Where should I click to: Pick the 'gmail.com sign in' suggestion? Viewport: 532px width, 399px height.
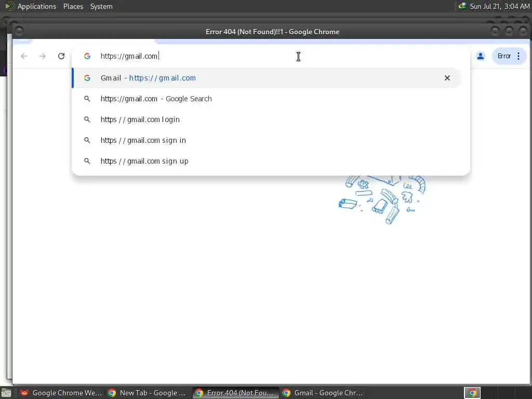pyautogui.click(x=267, y=140)
